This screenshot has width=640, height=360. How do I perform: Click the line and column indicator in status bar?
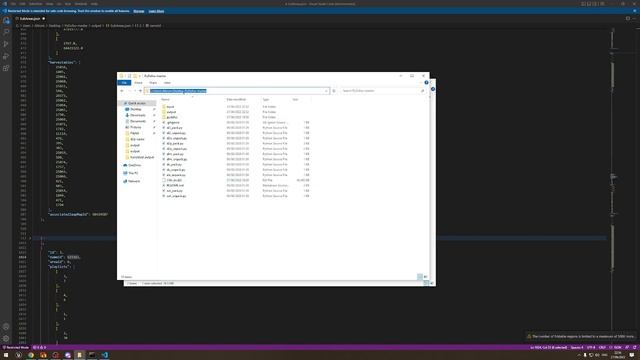click(549, 347)
